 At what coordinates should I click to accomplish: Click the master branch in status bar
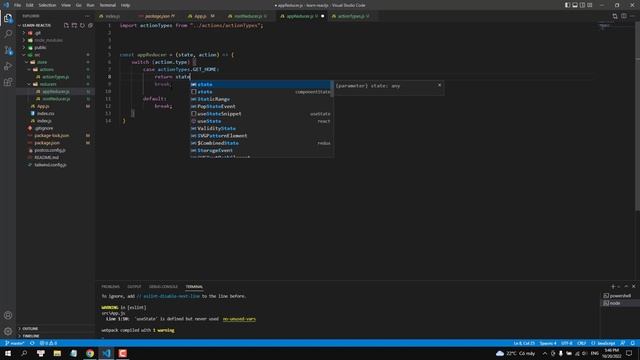[x=15, y=343]
